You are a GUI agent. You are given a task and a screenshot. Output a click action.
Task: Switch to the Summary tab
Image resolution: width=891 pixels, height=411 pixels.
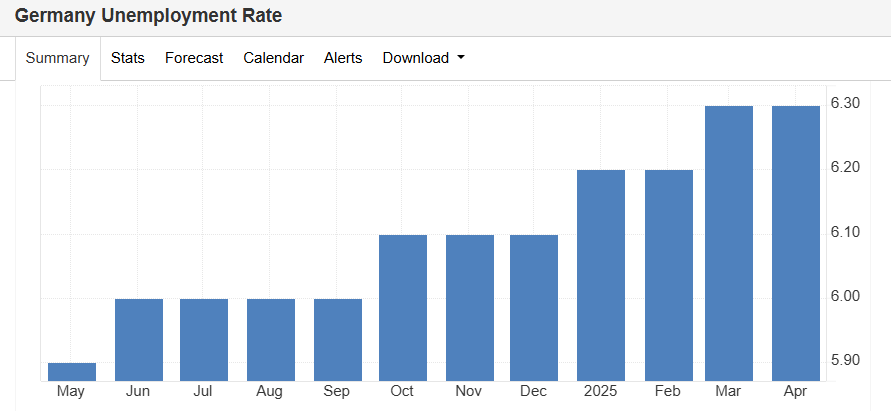point(57,58)
